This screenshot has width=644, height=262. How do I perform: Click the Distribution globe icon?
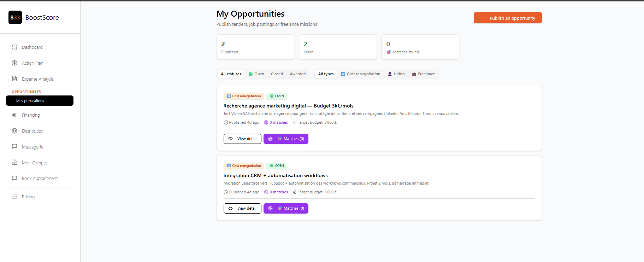tap(14, 131)
